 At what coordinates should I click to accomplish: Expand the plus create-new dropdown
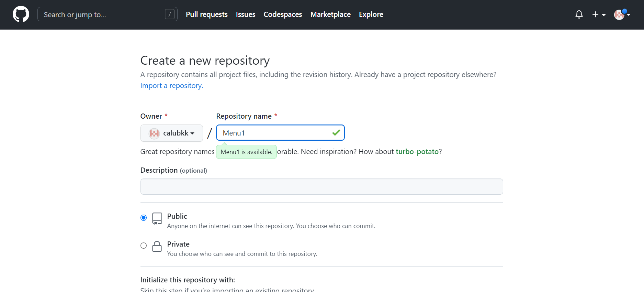[x=599, y=14]
